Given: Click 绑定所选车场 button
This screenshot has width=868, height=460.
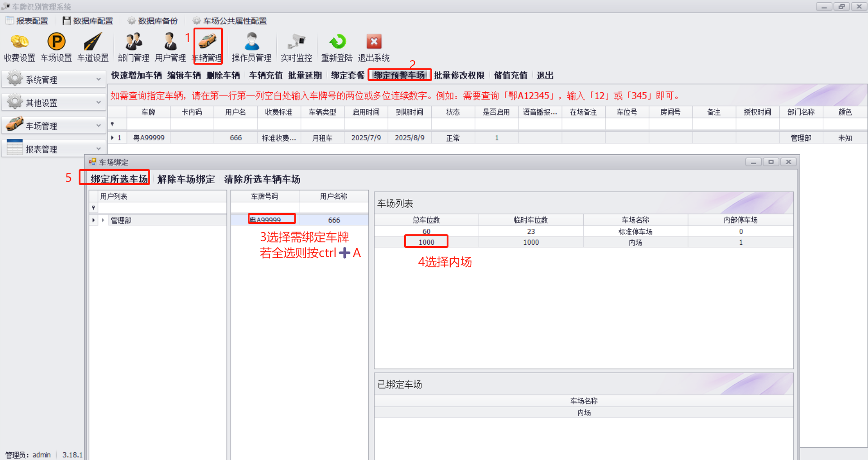Looking at the screenshot, I should coord(119,179).
